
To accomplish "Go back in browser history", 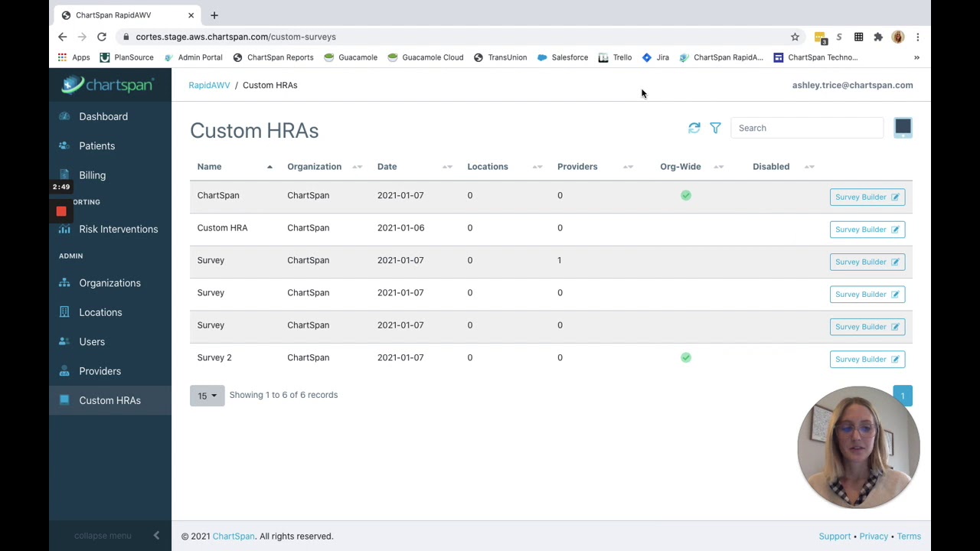I will pyautogui.click(x=63, y=37).
